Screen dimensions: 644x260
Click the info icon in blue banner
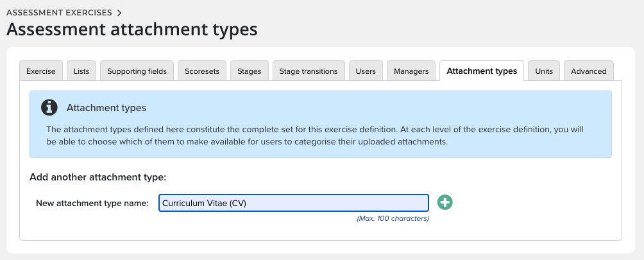pyautogui.click(x=49, y=107)
